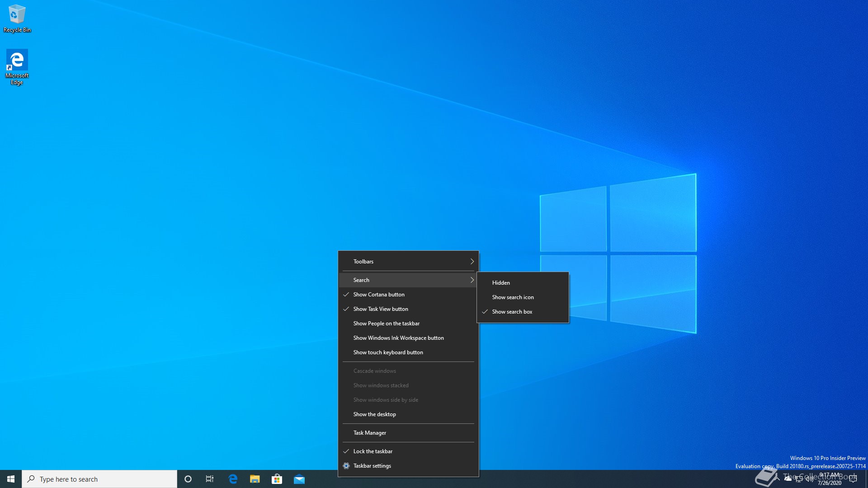This screenshot has width=868, height=488.
Task: Open Microsoft Store from the taskbar
Action: 277,479
